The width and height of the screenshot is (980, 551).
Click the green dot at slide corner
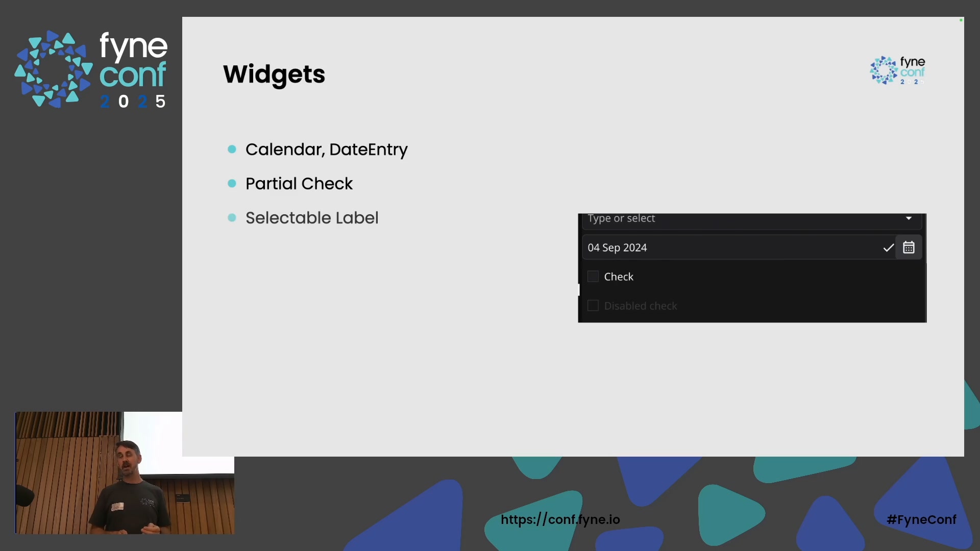coord(961,20)
